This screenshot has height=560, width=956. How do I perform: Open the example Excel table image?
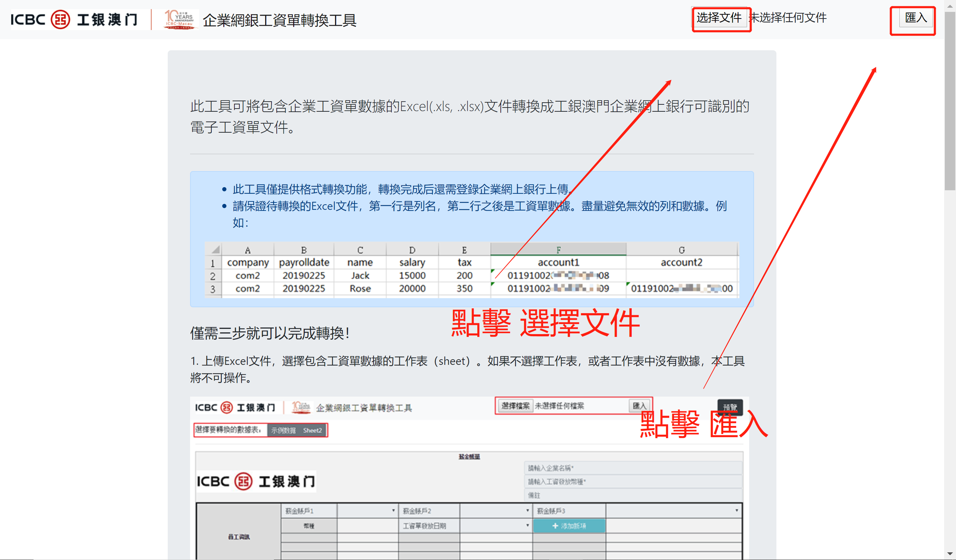[x=472, y=270]
